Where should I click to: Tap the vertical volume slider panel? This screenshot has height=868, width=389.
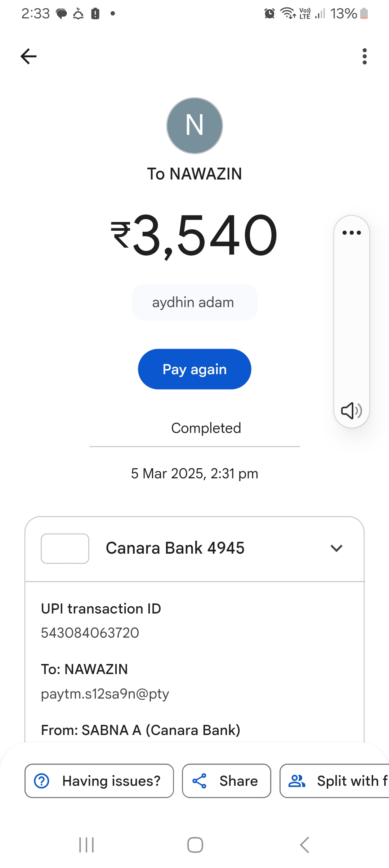[352, 321]
